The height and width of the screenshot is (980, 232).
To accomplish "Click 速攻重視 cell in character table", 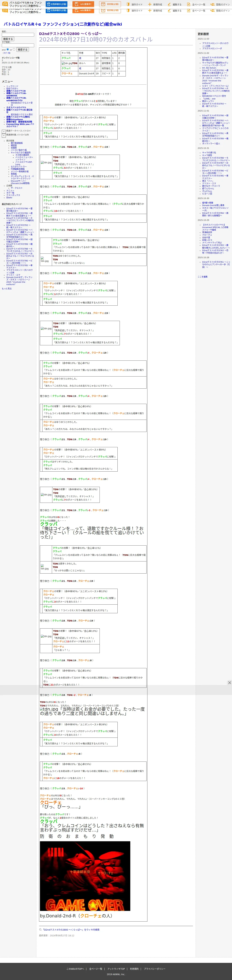I will point(106,64).
